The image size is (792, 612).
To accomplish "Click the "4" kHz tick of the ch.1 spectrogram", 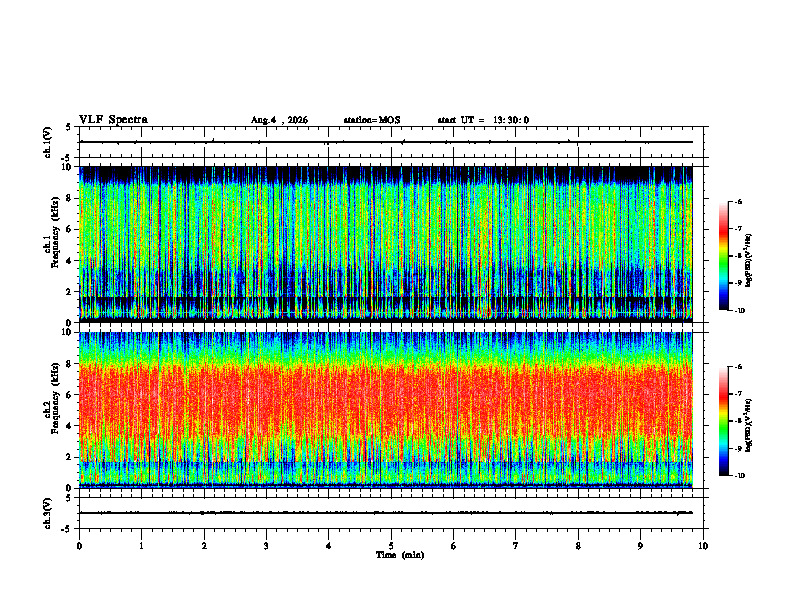I will point(69,261).
